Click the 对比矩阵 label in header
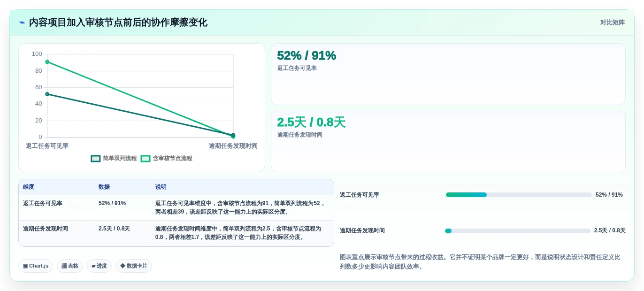The image size is (644, 291). [x=612, y=23]
